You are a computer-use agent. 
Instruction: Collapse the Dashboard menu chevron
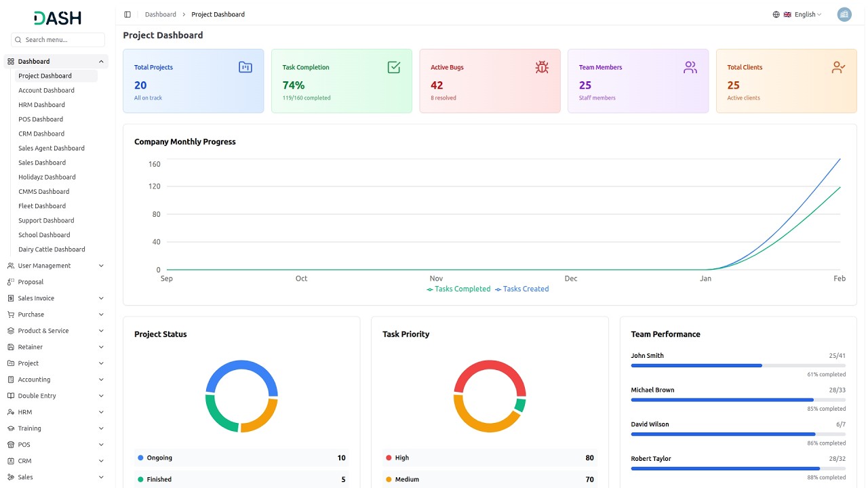[x=101, y=62]
